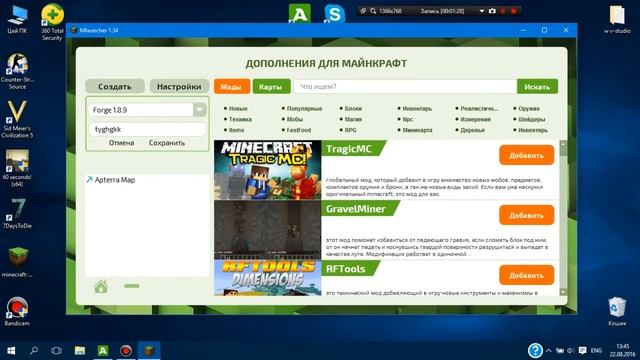Select the Шейдеры category

[x=531, y=119]
